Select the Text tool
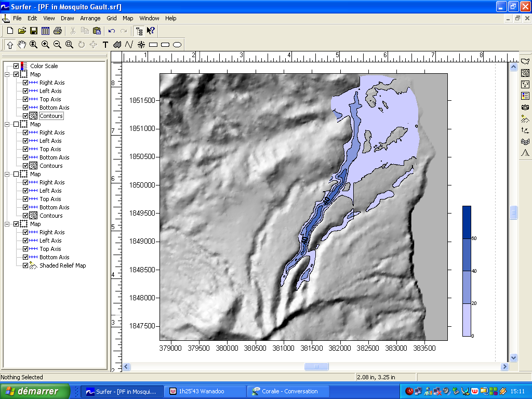 coord(105,45)
